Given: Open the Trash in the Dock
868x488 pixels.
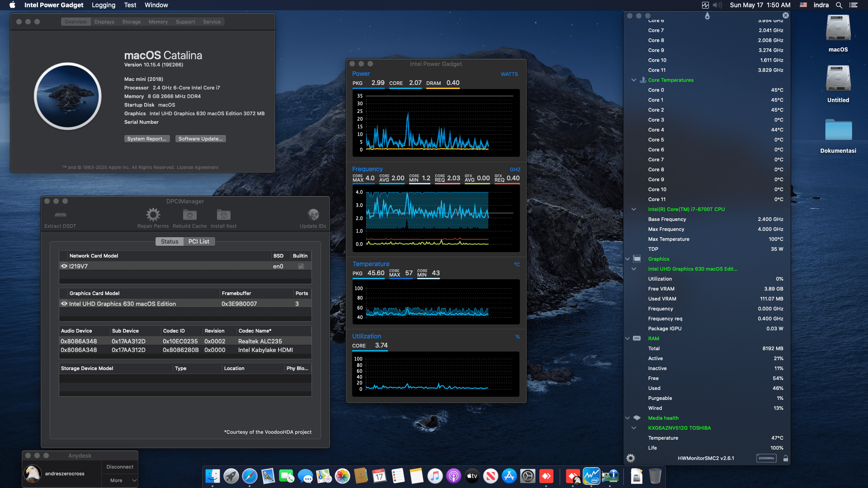Looking at the screenshot, I should (x=655, y=476).
